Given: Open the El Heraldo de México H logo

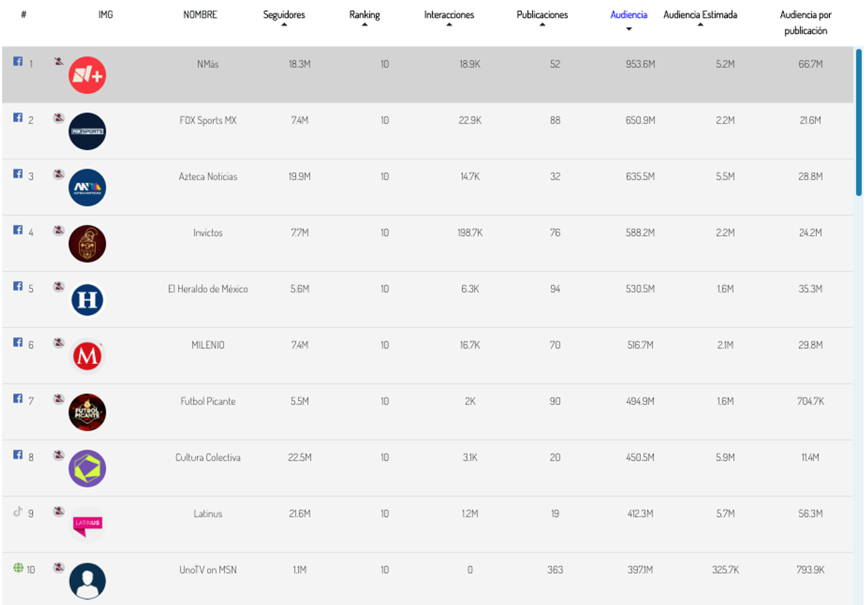Looking at the screenshot, I should pyautogui.click(x=87, y=300).
